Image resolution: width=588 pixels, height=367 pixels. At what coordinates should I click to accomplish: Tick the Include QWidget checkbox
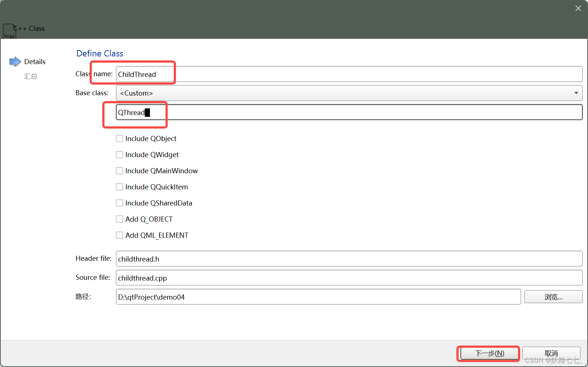(x=120, y=155)
